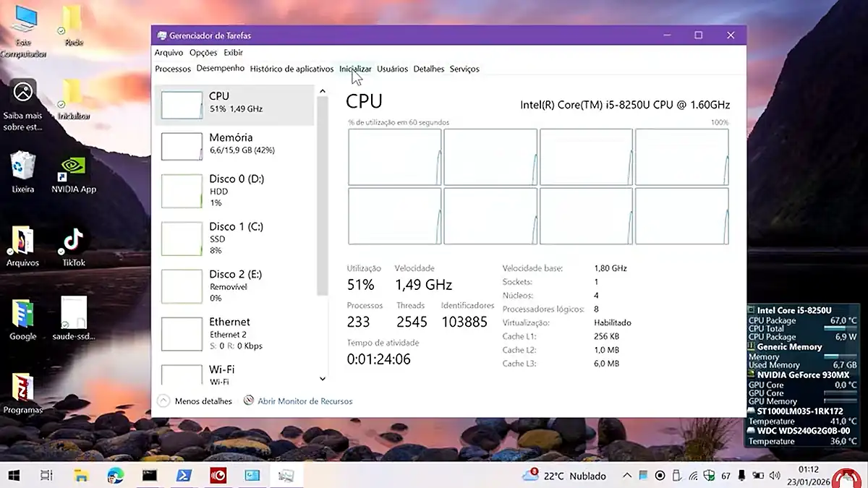Select Disco 2 (E:) Removível entry
This screenshot has height=488, width=868.
(235, 286)
